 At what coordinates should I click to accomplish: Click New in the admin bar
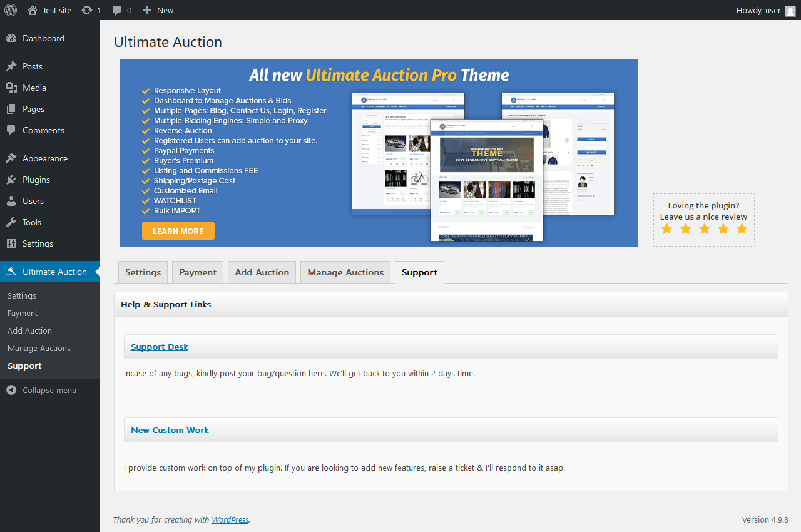[165, 10]
